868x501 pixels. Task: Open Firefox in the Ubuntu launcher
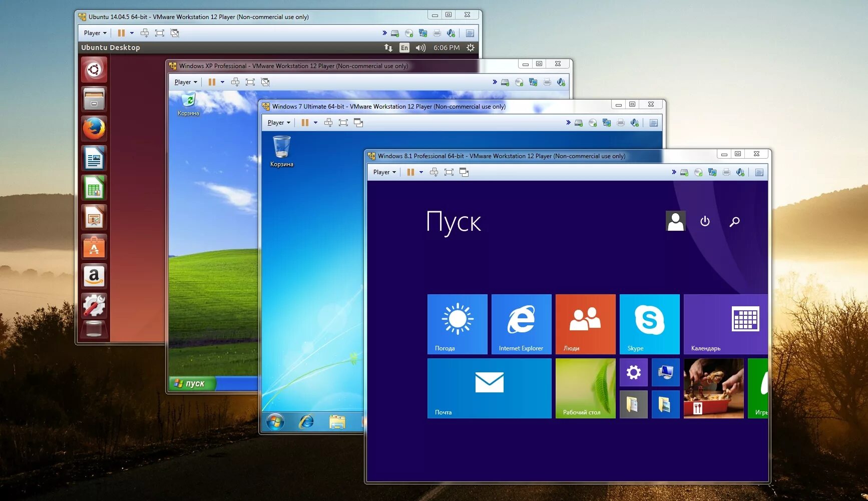(x=94, y=129)
